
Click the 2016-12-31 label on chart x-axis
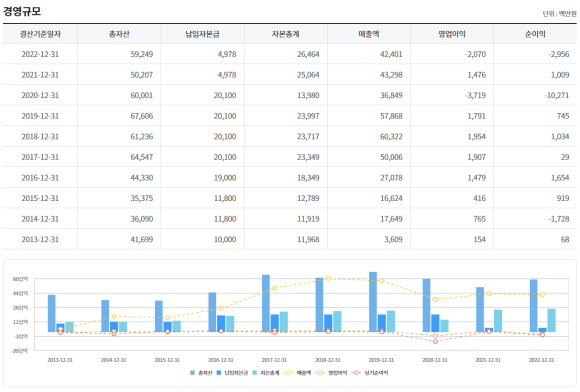[x=220, y=360]
